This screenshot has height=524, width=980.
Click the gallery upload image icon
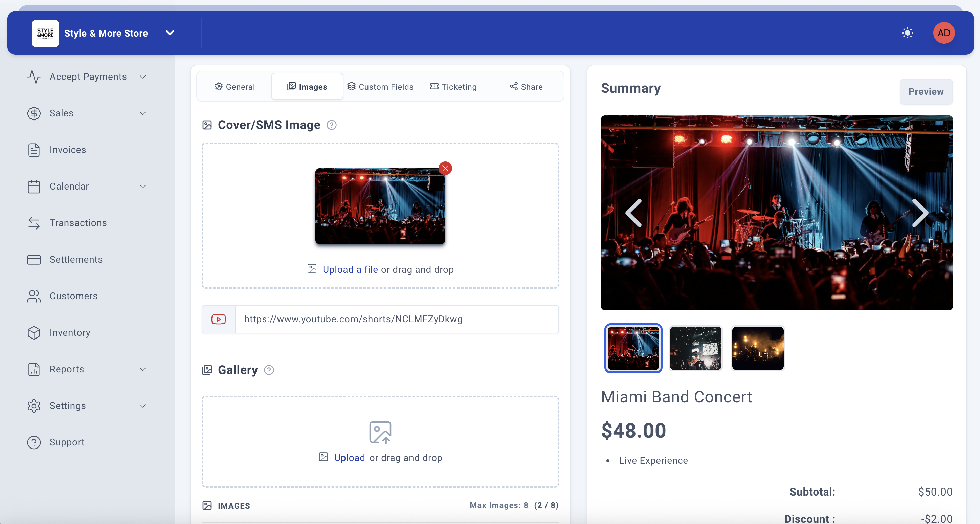click(x=380, y=432)
